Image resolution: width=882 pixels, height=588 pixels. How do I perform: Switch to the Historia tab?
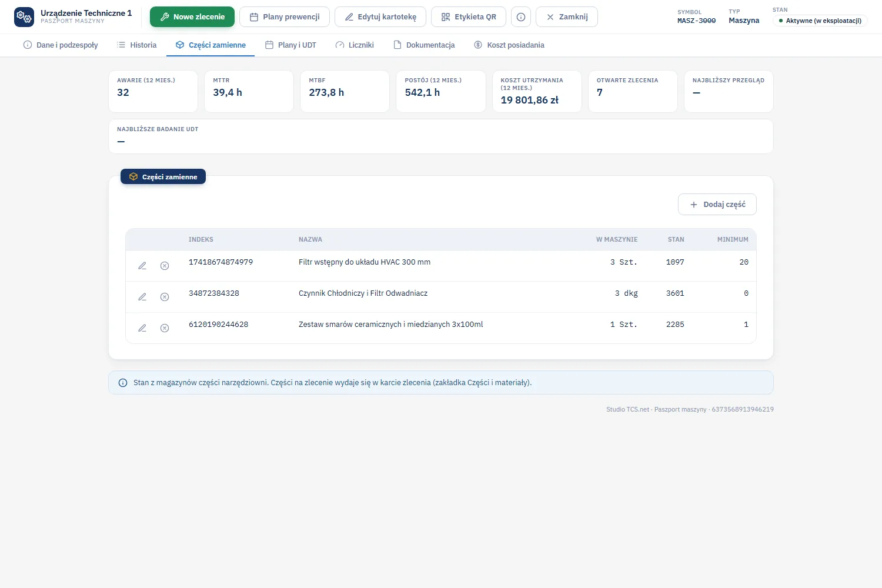pyautogui.click(x=137, y=45)
